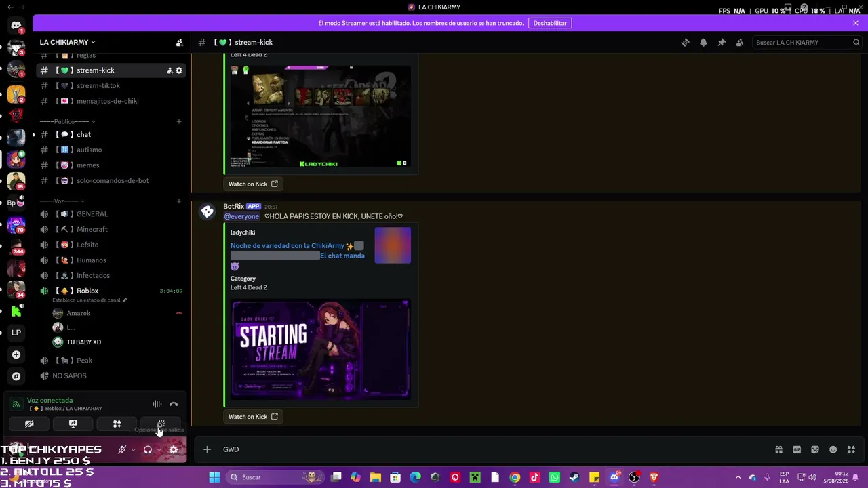Open the NO SAPOS channel

coord(111,375)
